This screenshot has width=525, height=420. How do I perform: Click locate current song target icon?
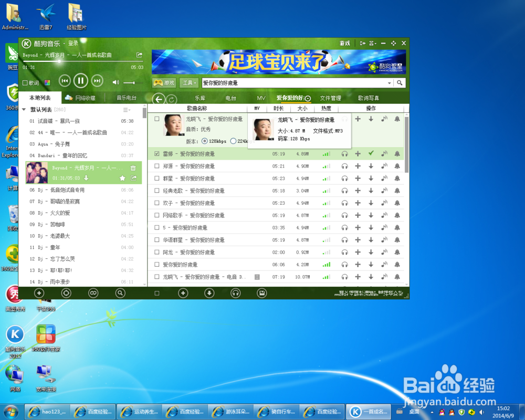coord(66,293)
